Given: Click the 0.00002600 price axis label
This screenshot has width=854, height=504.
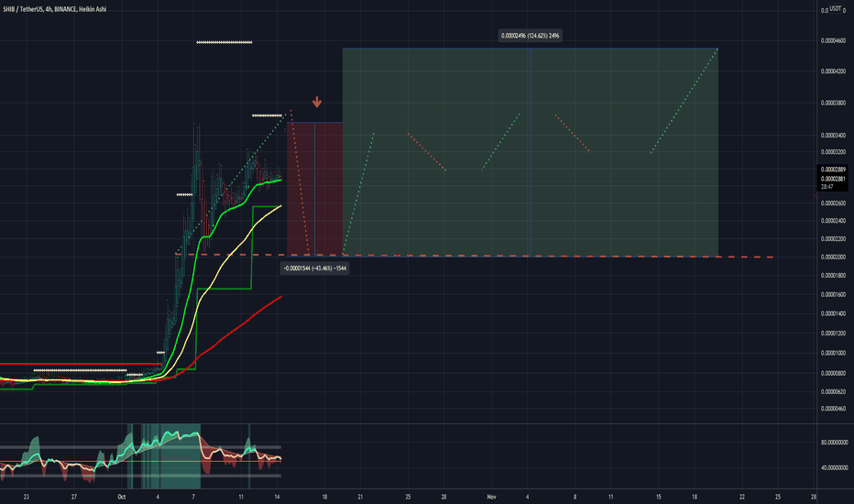Looking at the screenshot, I should point(833,203).
